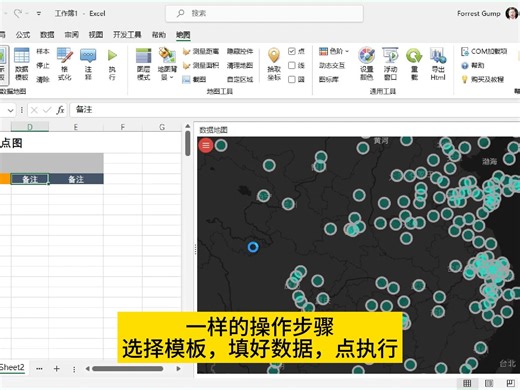Viewport: 520px width, 390px height.
Task: Check the 面 checkbox below 线
Action: pos(292,79)
